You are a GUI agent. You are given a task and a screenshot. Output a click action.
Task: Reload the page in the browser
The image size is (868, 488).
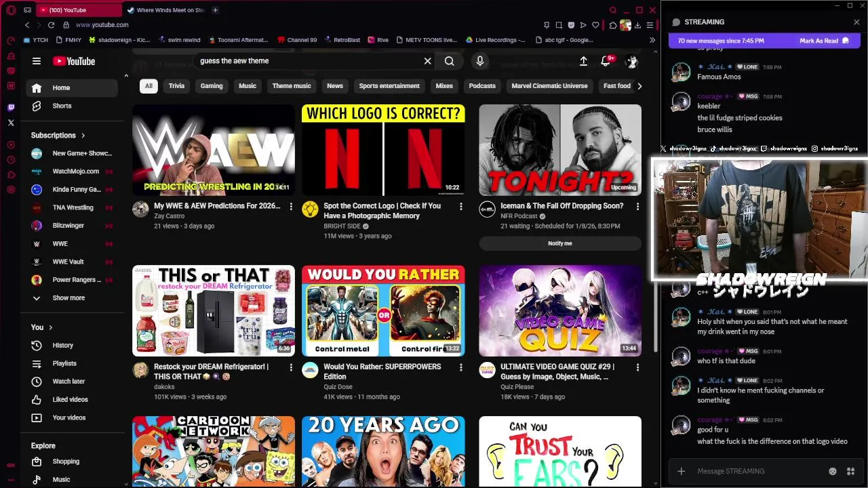click(x=51, y=25)
